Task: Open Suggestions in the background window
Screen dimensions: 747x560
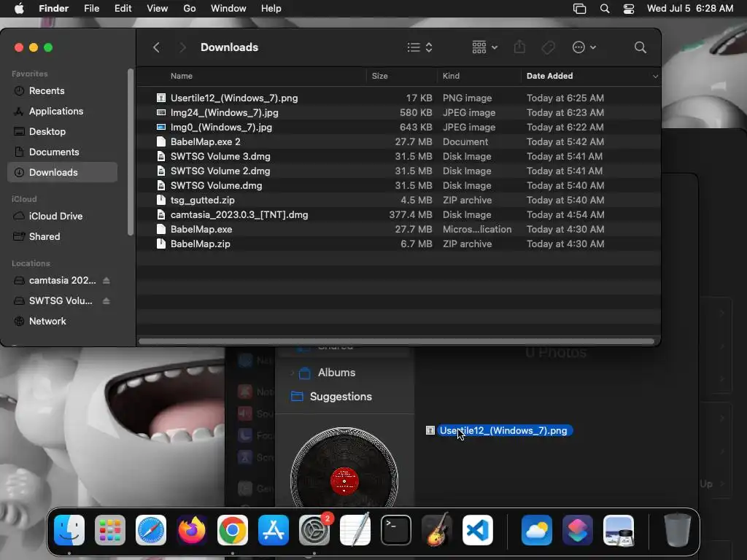Action: (x=341, y=396)
